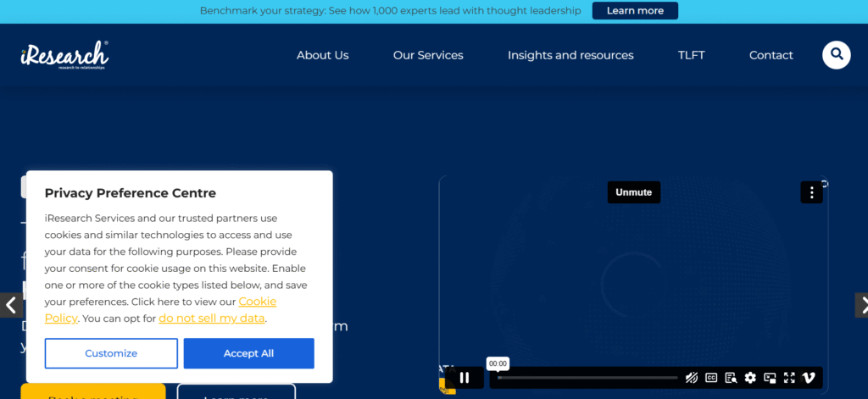This screenshot has width=868, height=399.
Task: Click Learn more in top banner
Action: point(635,10)
